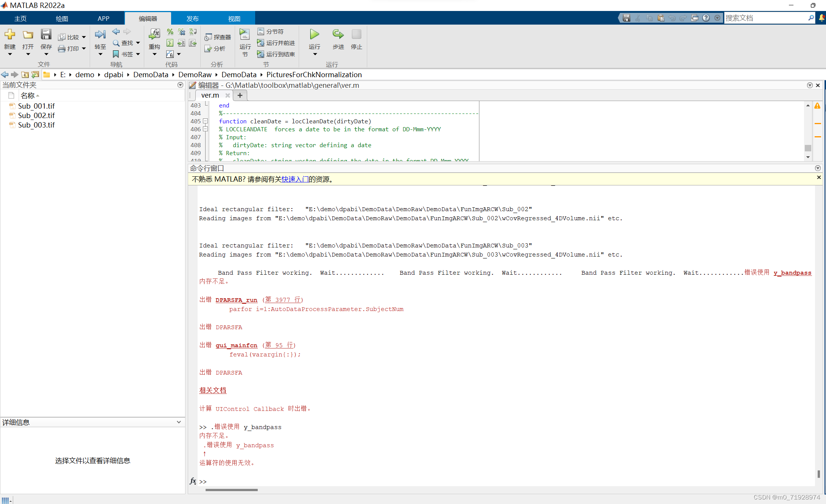Open the Quick Start (快速入门) link

pos(295,179)
